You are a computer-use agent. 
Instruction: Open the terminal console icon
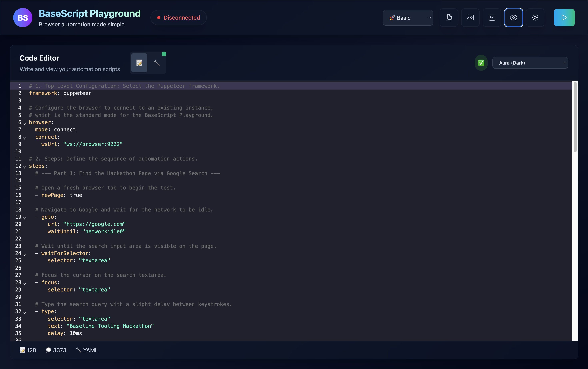(x=492, y=18)
